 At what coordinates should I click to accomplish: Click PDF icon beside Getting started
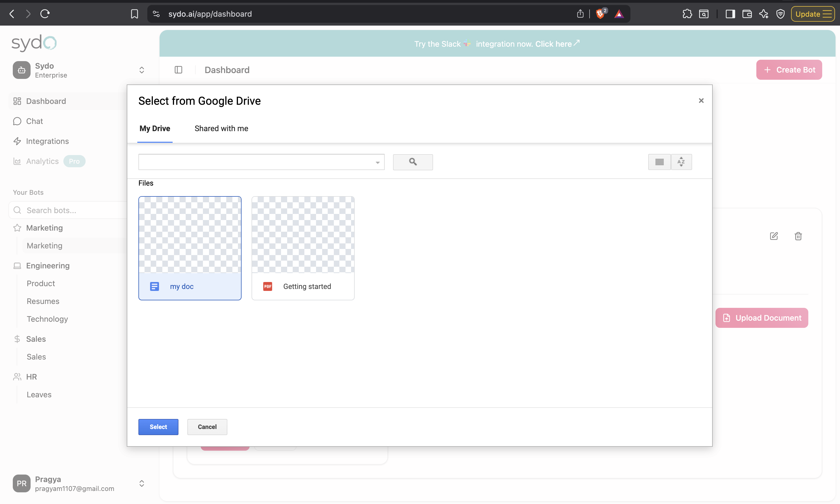[268, 287]
